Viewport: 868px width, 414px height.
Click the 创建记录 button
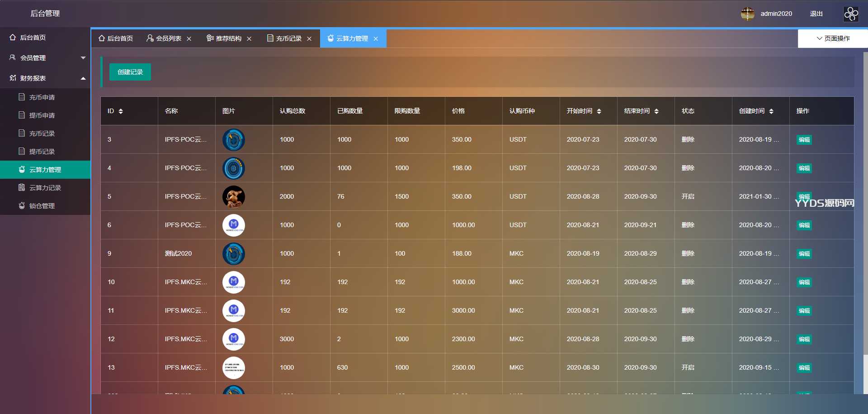(x=130, y=72)
